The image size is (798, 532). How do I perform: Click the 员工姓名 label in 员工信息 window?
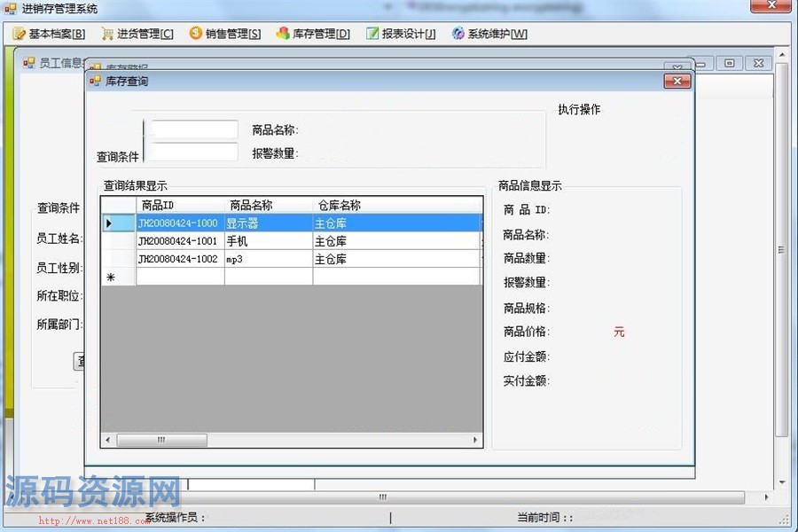point(59,239)
